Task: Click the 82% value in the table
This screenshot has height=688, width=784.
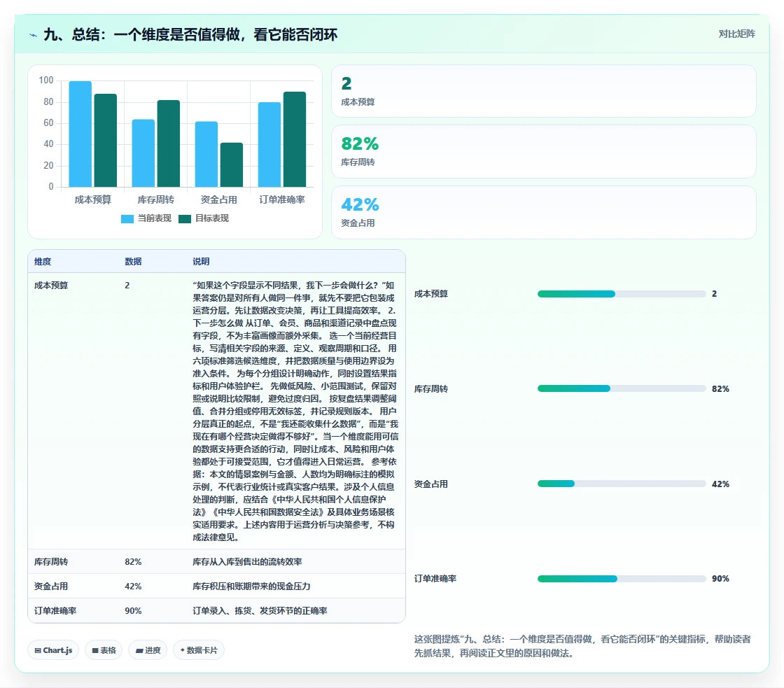Action: (x=133, y=562)
